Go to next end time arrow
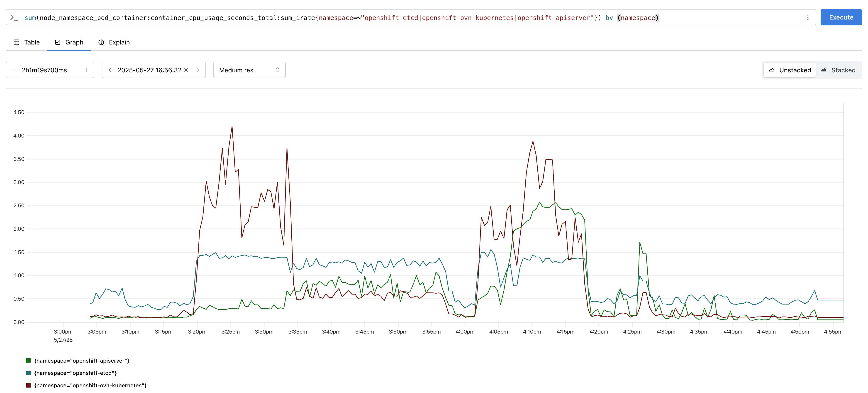This screenshot has height=393, width=868. point(198,70)
